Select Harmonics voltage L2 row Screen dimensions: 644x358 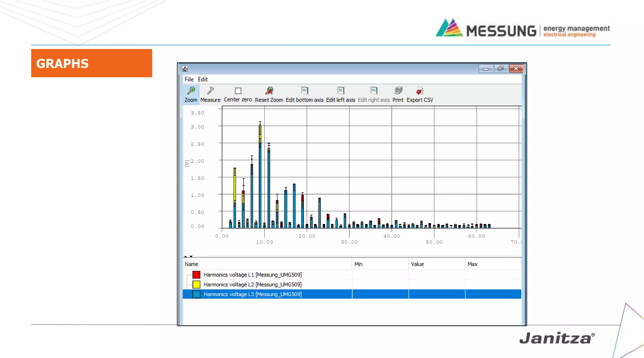[252, 284]
